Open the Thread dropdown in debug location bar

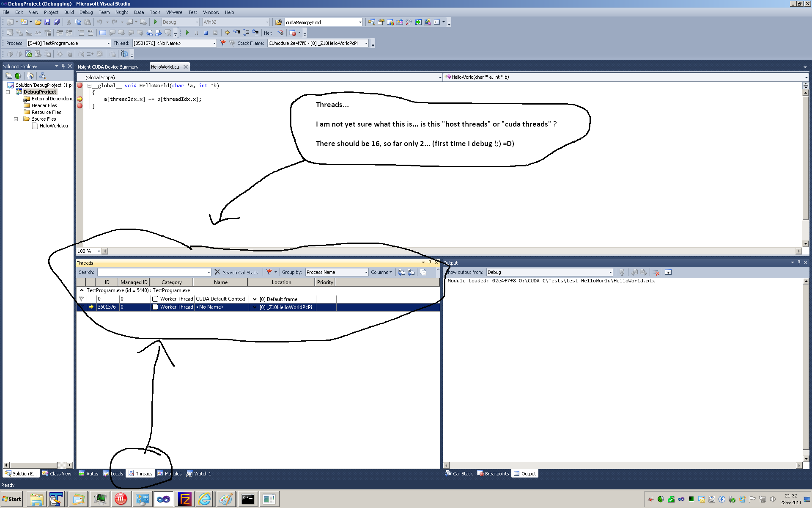point(214,43)
